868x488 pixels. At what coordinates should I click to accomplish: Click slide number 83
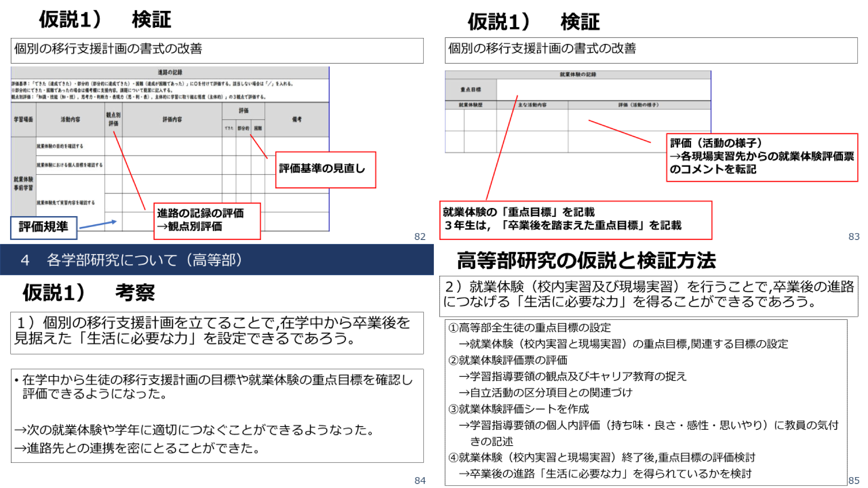click(x=854, y=237)
